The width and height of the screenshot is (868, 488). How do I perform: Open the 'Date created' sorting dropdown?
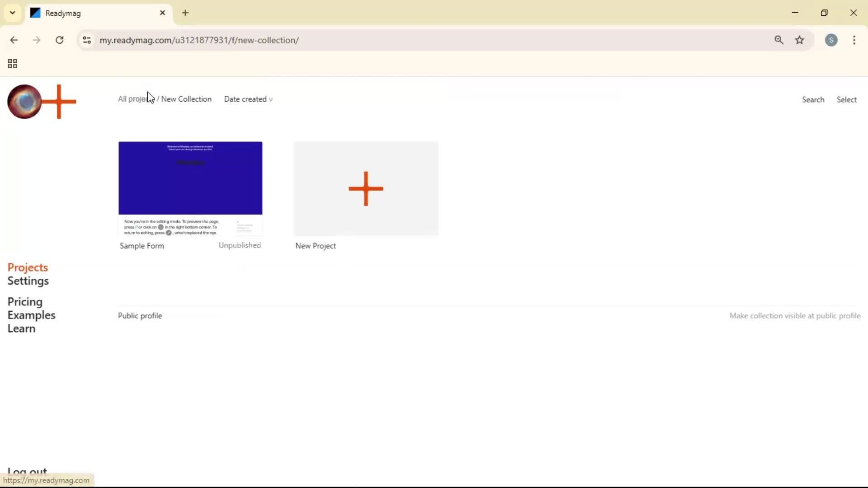pos(248,99)
